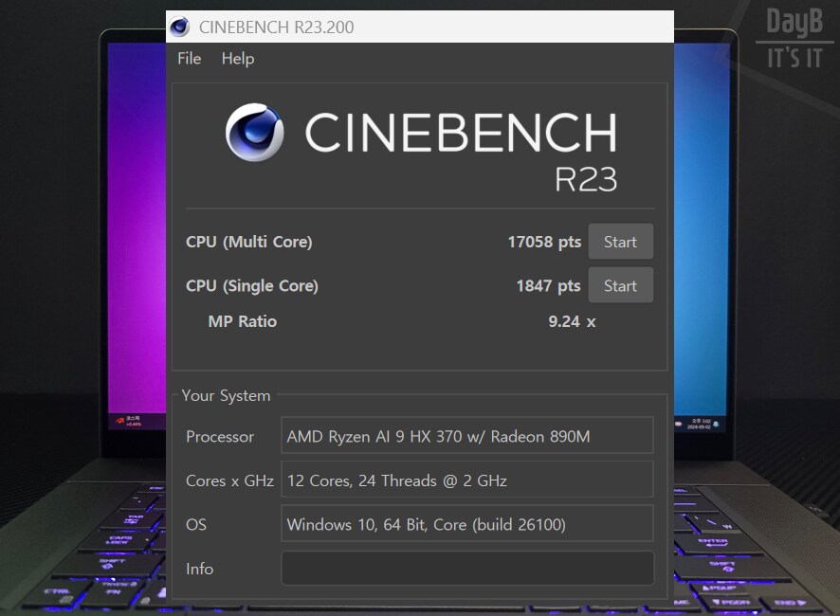The height and width of the screenshot is (616, 840).
Task: Click the Cinebench cube icon in the title bar
Action: click(x=179, y=27)
